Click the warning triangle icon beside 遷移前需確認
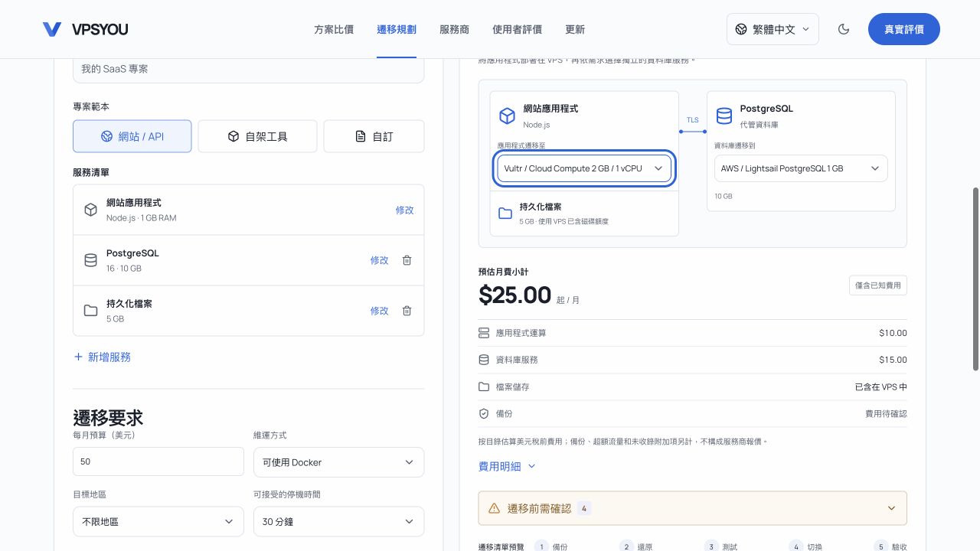980x551 pixels. coord(495,508)
